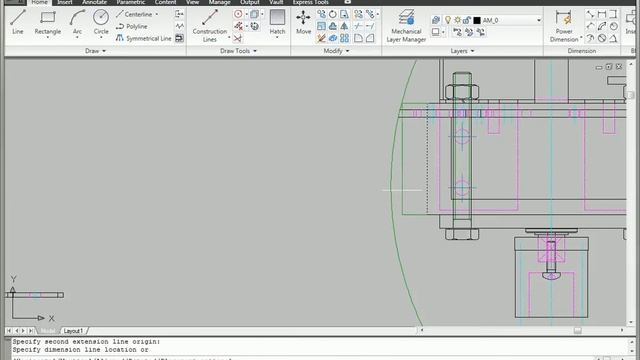Click the crossed-lines icon in Draw Tools bottom row
Viewport: 640px width, 360px height.
click(x=238, y=38)
